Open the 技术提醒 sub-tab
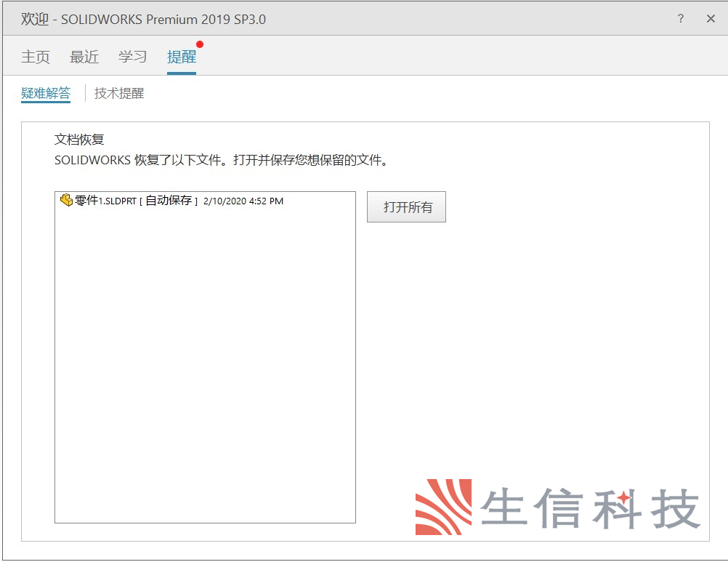 [x=118, y=93]
